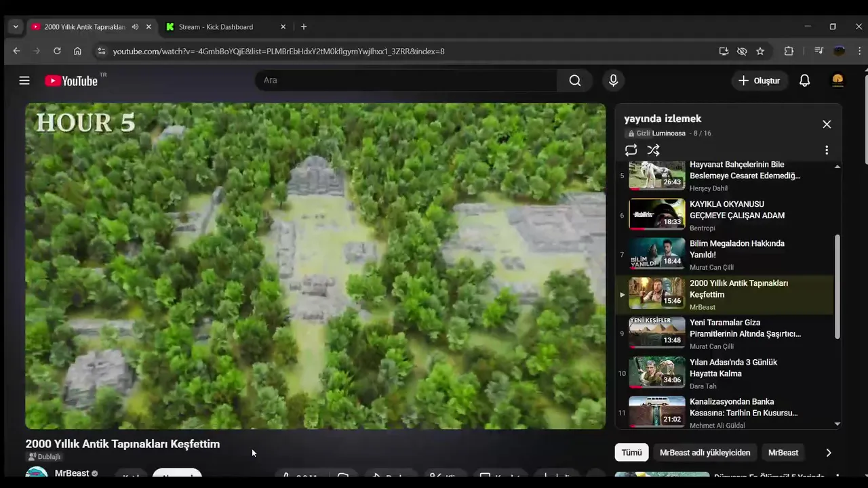This screenshot has height=488, width=868.
Task: Click the install app icon in address bar
Action: (x=724, y=51)
